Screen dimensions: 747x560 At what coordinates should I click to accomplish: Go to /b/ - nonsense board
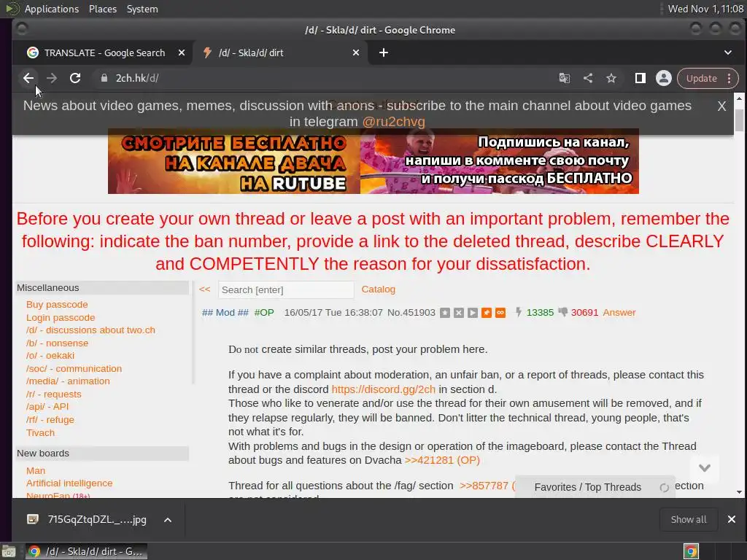click(57, 343)
